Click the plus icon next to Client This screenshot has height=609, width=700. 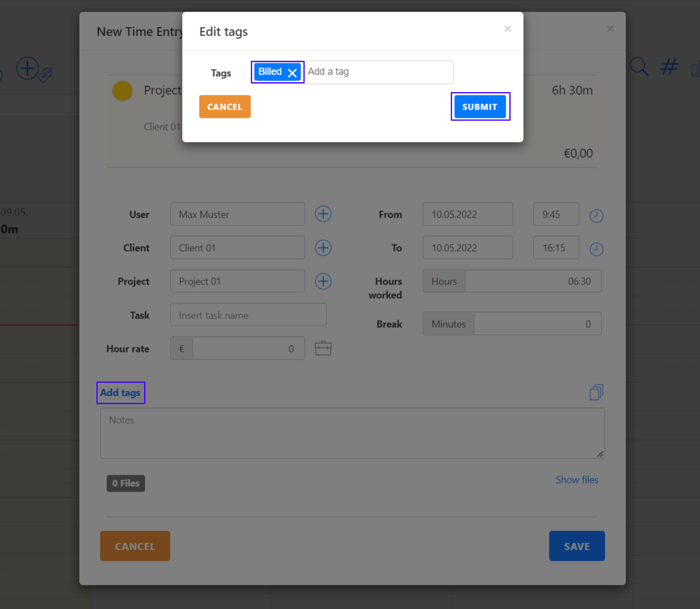tap(323, 248)
